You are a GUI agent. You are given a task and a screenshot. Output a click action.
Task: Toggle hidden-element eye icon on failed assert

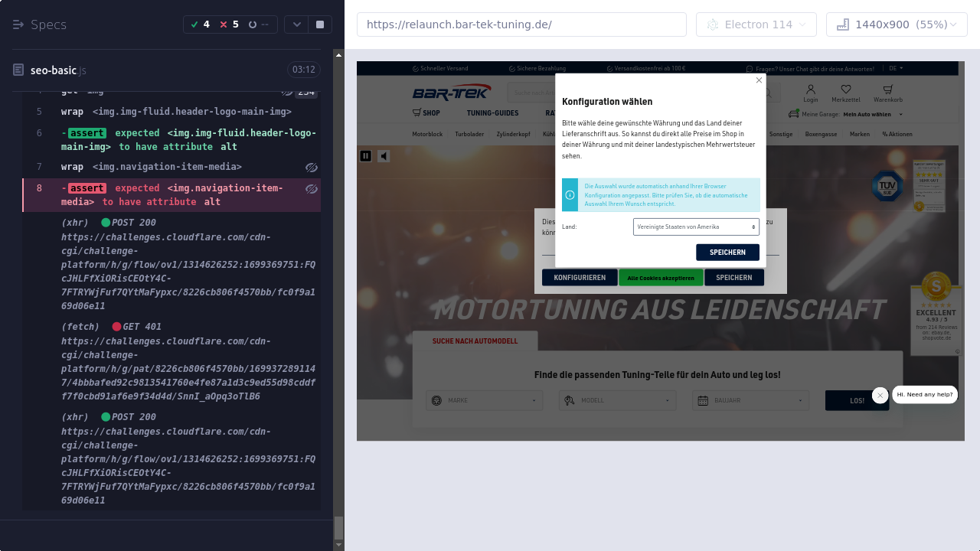(x=311, y=188)
